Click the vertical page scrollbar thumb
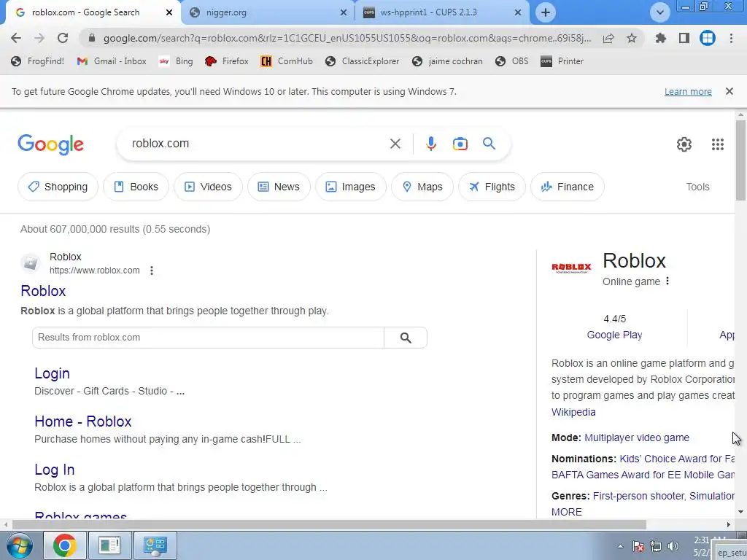The width and height of the screenshot is (747, 560). point(740,160)
